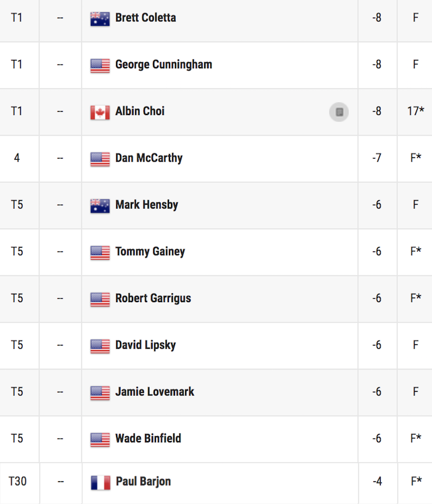
Task: Select David Lipsky's name
Action: pos(145,345)
